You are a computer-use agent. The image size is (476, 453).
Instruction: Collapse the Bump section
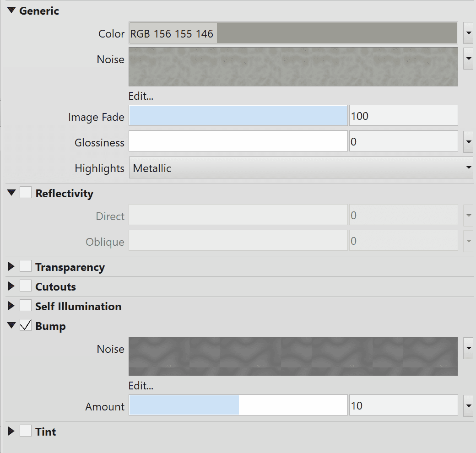(x=11, y=326)
